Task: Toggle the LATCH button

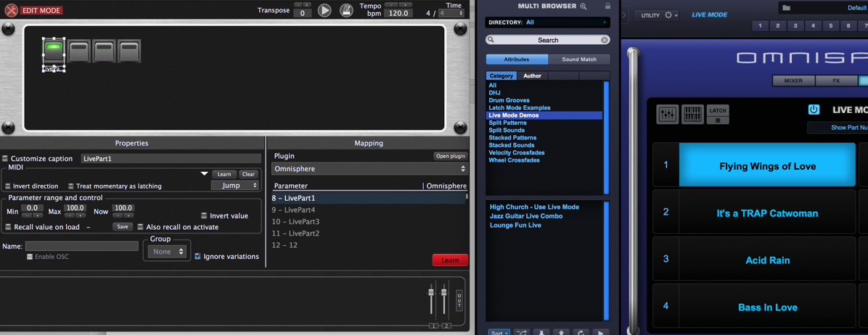Action: 718,114
